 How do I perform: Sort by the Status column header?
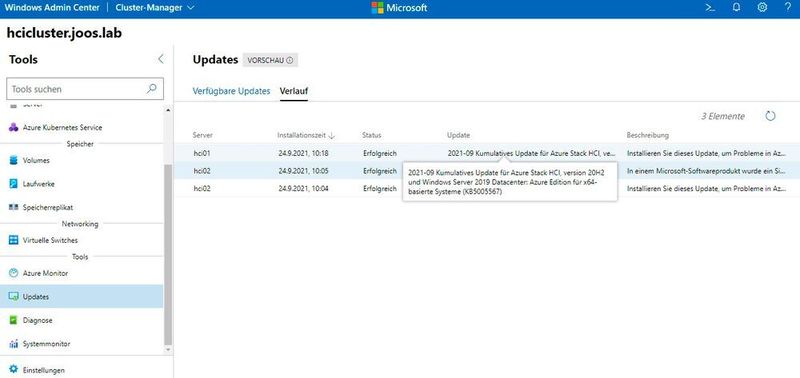point(371,135)
